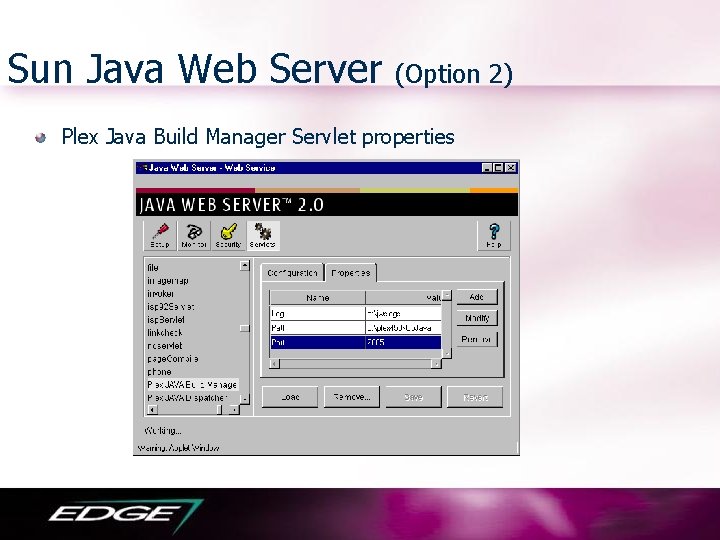
Task: Switch to the Configuration tab
Action: point(292,273)
